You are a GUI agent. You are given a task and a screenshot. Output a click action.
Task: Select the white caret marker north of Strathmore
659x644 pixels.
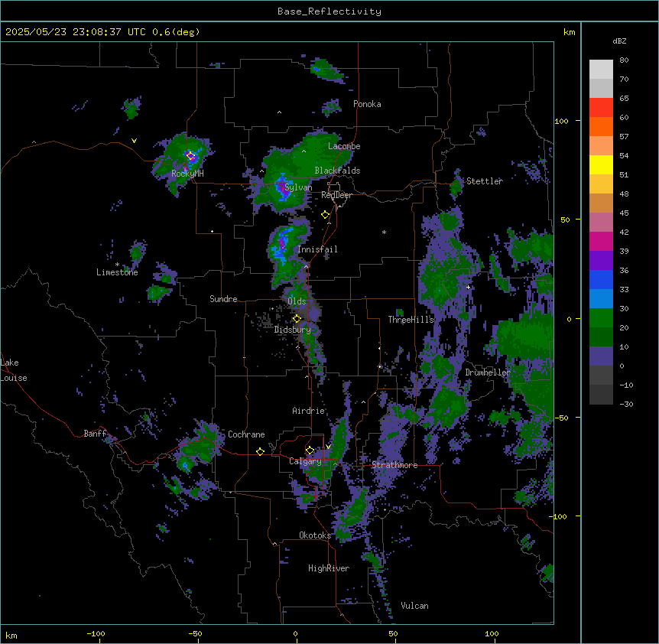(364, 402)
